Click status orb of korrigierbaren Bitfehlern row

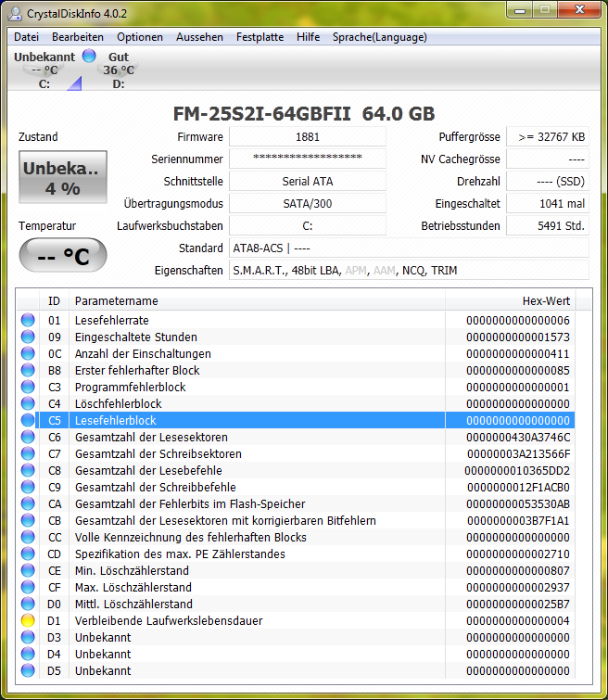28,520
